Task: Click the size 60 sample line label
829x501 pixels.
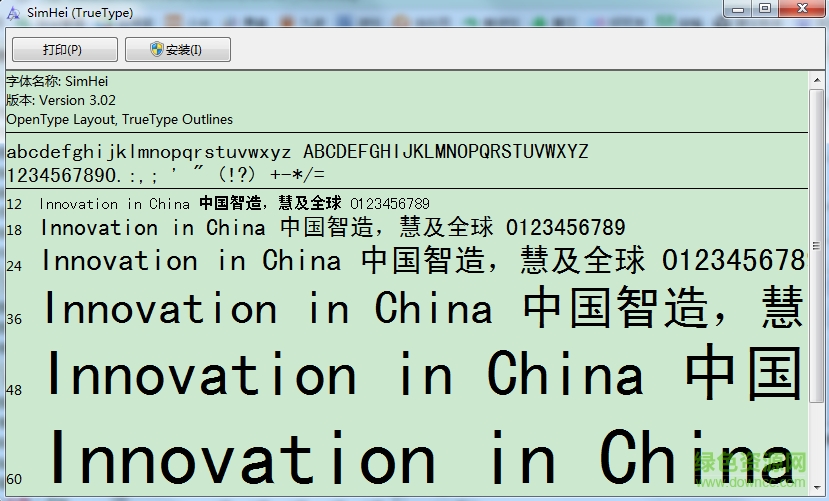Action: (x=14, y=479)
